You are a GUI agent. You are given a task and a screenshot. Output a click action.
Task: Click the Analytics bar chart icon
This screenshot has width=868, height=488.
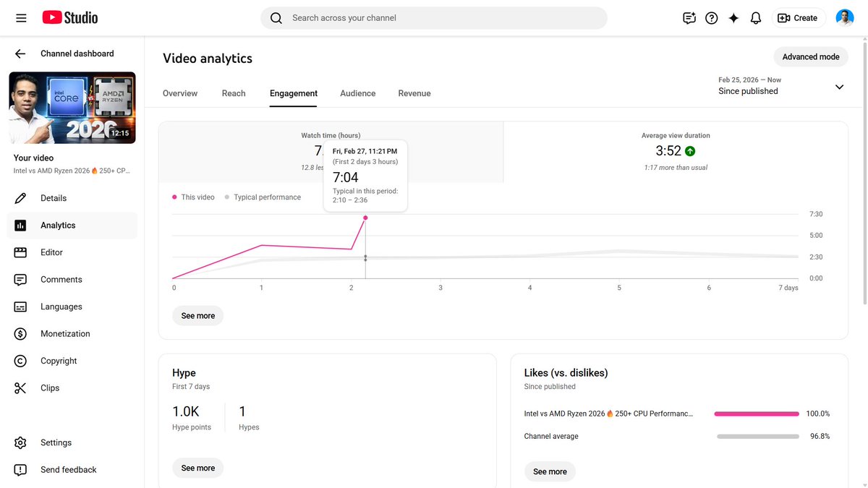(20, 226)
